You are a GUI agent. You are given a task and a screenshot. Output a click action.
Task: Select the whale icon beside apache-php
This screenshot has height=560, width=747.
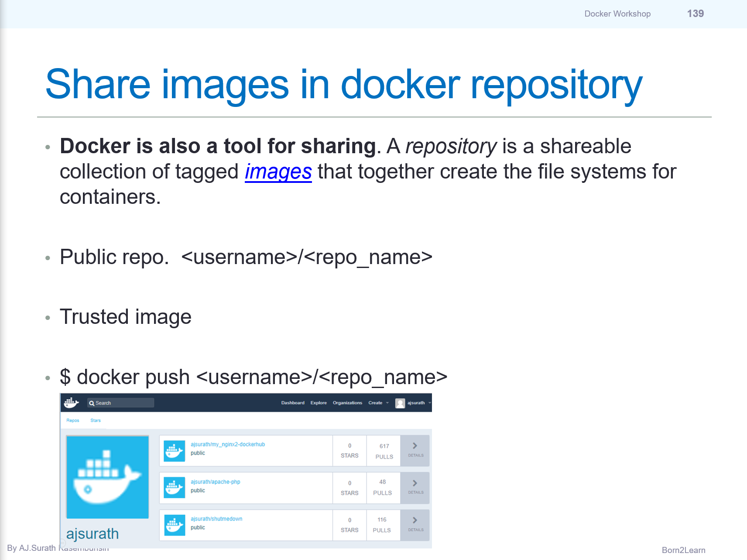pyautogui.click(x=175, y=488)
